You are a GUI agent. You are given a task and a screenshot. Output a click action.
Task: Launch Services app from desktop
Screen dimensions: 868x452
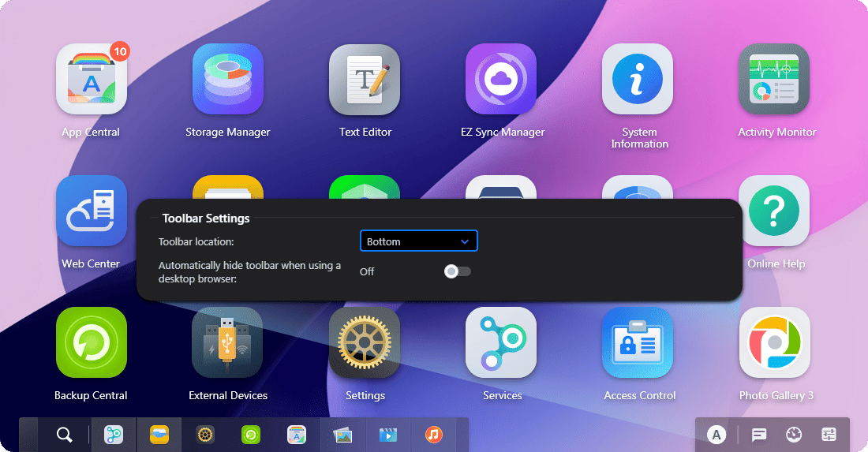501,342
